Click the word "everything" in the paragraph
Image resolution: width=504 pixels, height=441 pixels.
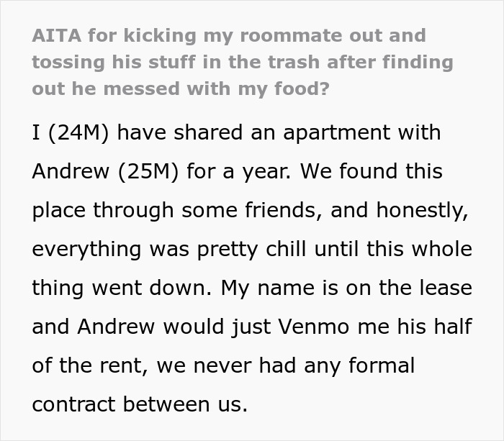(x=86, y=250)
